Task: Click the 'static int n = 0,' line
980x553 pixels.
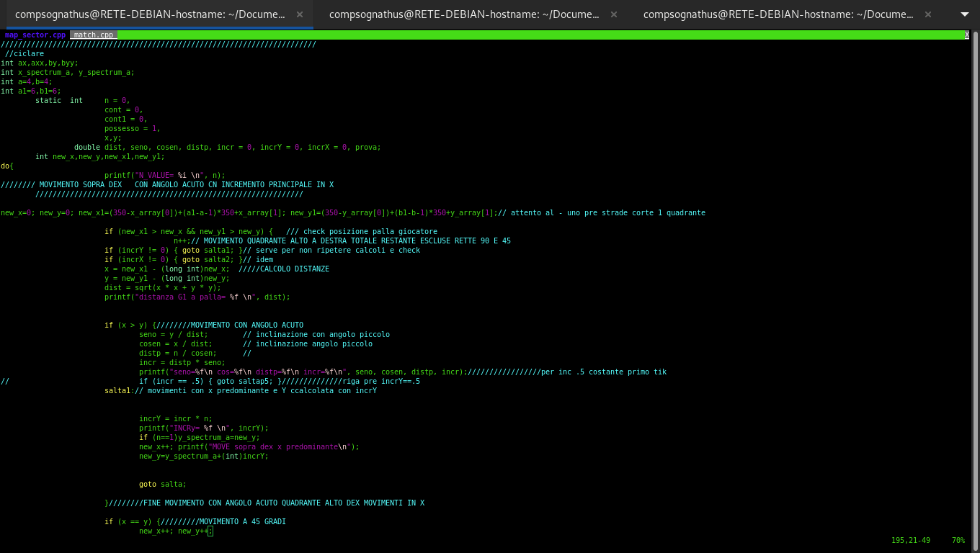Action: pyautogui.click(x=83, y=100)
